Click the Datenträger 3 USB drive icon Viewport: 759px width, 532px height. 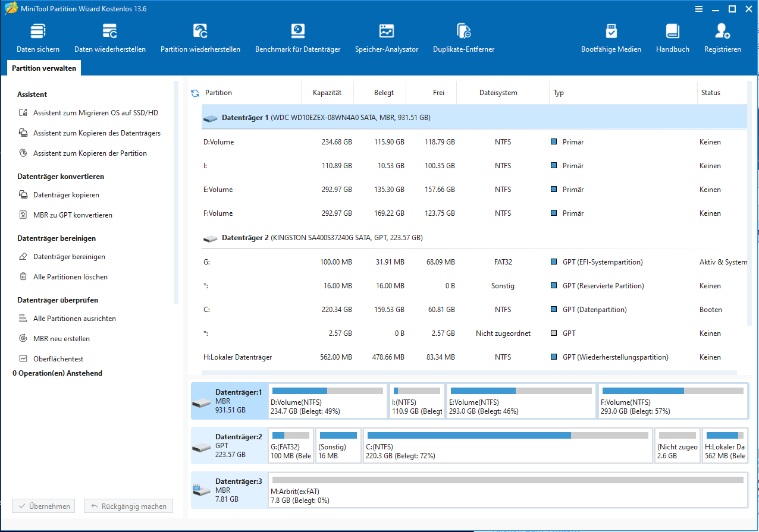pos(201,490)
